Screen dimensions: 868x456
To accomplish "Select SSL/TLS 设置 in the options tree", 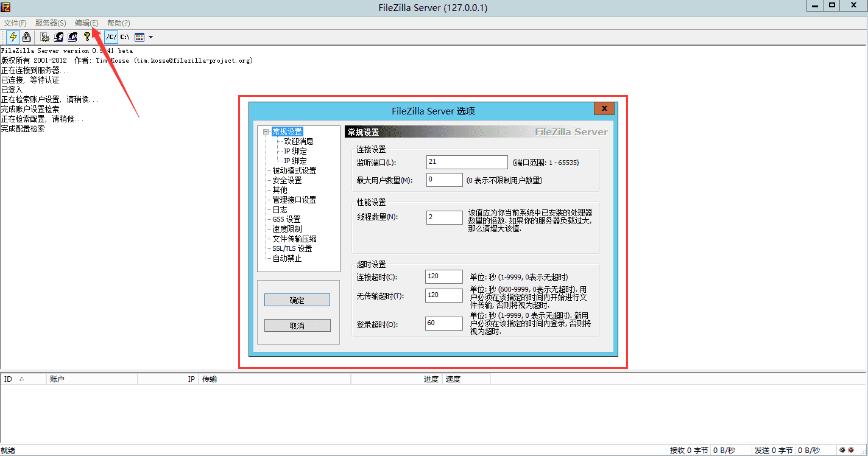I will 292,248.
